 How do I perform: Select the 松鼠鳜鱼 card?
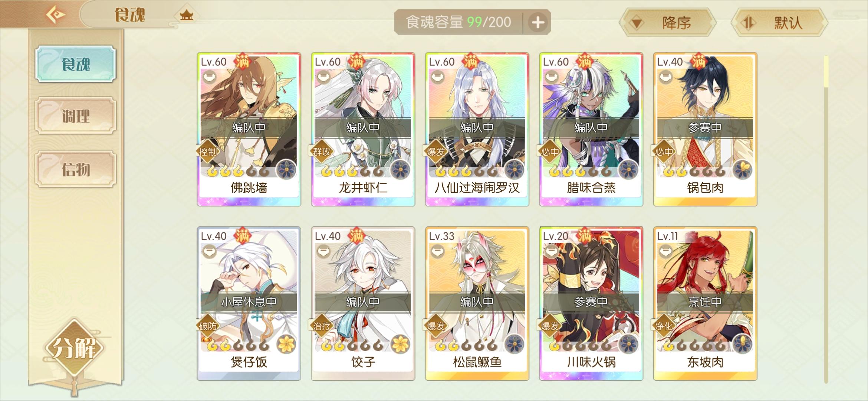tap(477, 303)
